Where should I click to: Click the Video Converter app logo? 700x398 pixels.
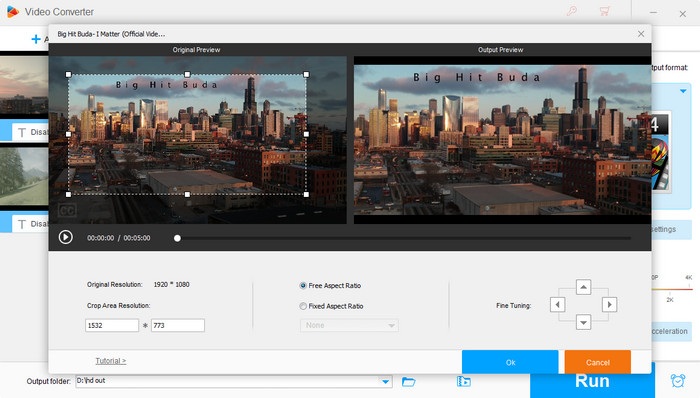tap(13, 12)
